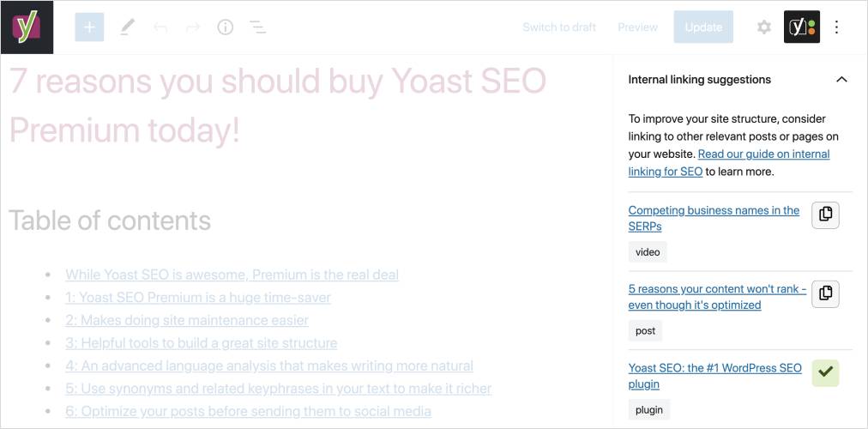Open the block inserter plus button
Image resolution: width=868 pixels, height=429 pixels.
click(89, 27)
